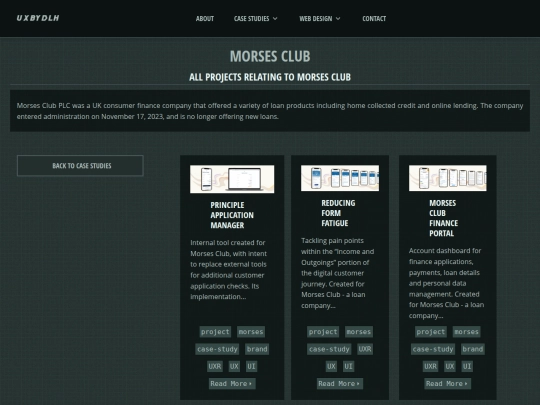Select case-study tag on Principle Application Manager card
540x405 pixels.
coord(217,349)
